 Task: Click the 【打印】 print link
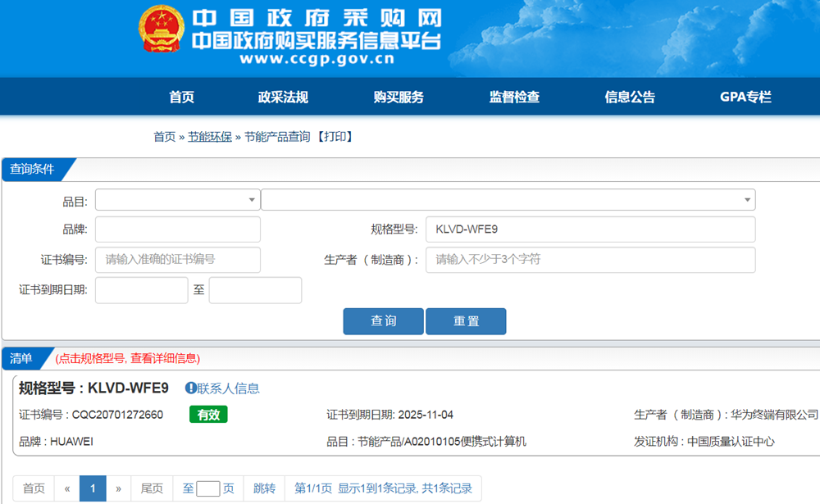pos(335,137)
